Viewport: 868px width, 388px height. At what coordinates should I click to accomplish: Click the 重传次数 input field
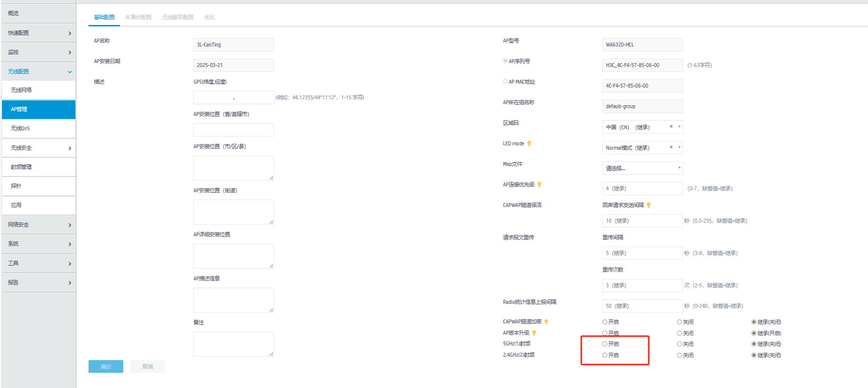642,285
